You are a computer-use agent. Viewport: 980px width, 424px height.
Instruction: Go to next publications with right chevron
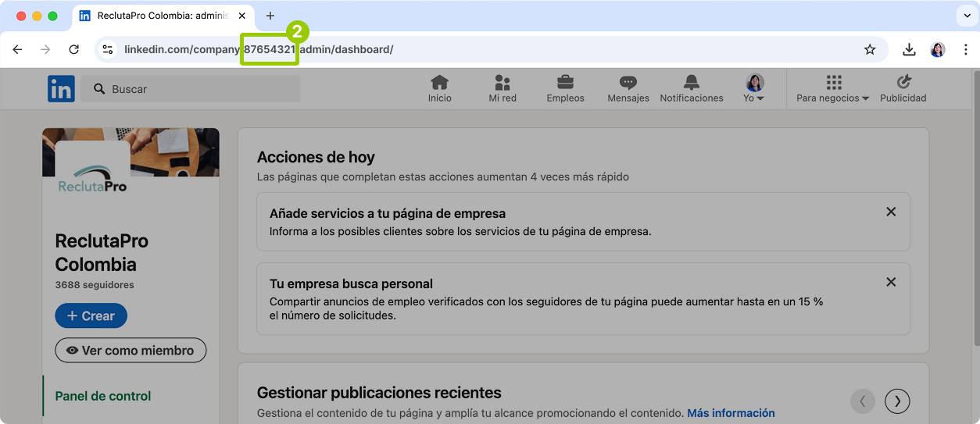tap(897, 401)
